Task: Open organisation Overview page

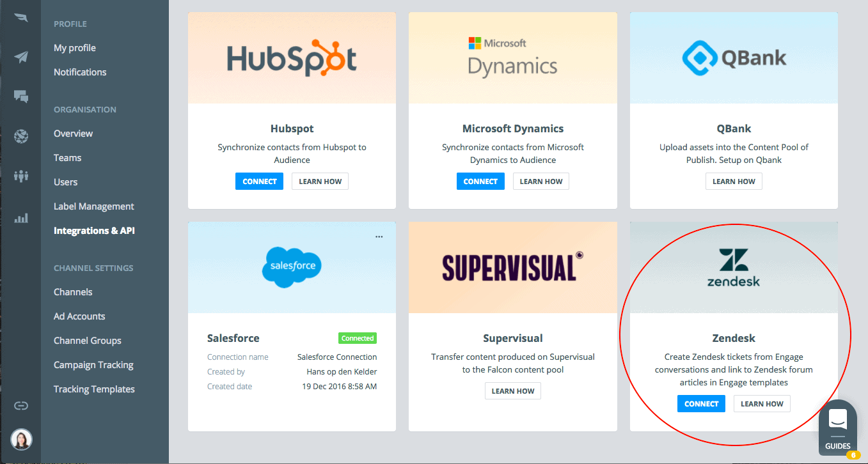Action: pyautogui.click(x=73, y=134)
